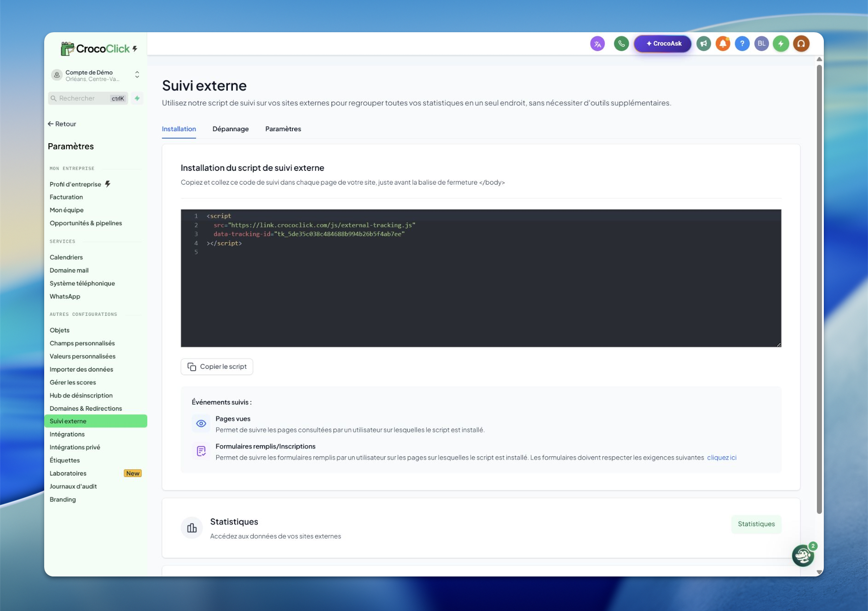Screen dimensions: 868x611
Task: Open Domaine mail settings
Action: point(69,270)
